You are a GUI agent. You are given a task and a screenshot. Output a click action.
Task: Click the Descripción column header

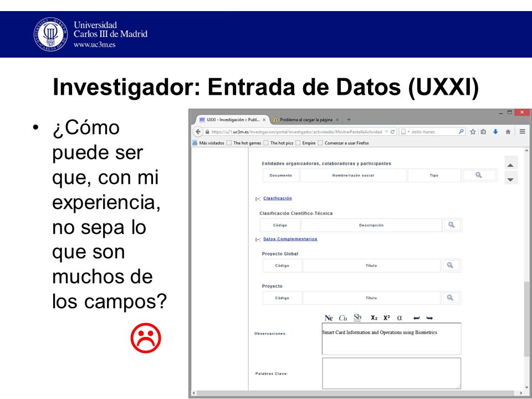[x=371, y=225]
